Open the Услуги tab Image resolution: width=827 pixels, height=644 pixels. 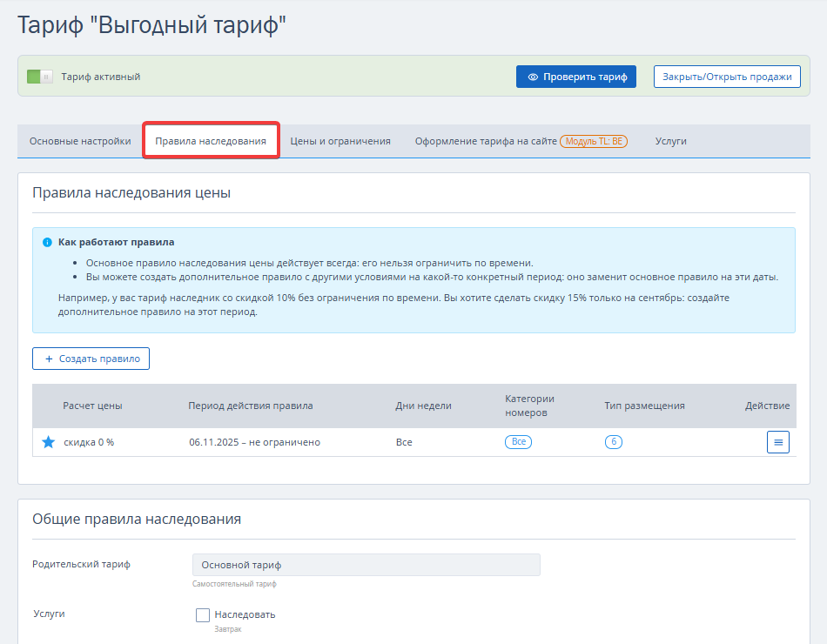pyautogui.click(x=670, y=141)
